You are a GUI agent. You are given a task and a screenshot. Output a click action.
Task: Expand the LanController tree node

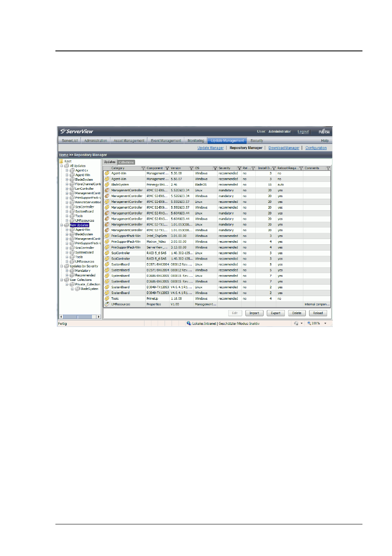[67, 188]
